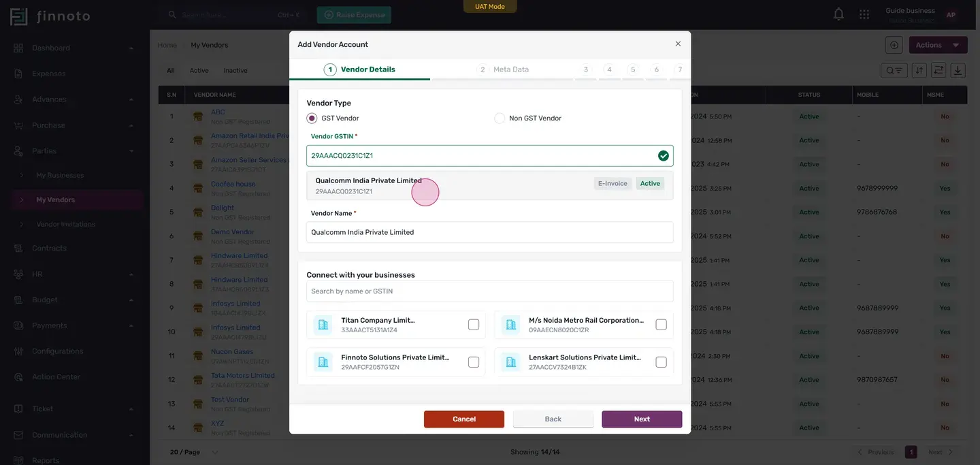980x465 pixels.
Task: Check the Finnoto Solutions Private Limited checkbox
Action: point(474,362)
